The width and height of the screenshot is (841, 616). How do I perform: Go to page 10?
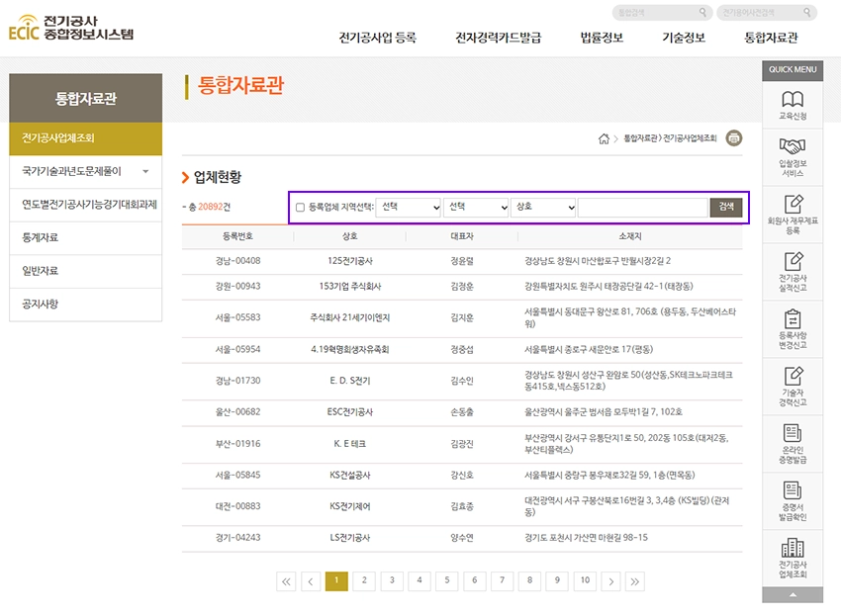tap(585, 581)
